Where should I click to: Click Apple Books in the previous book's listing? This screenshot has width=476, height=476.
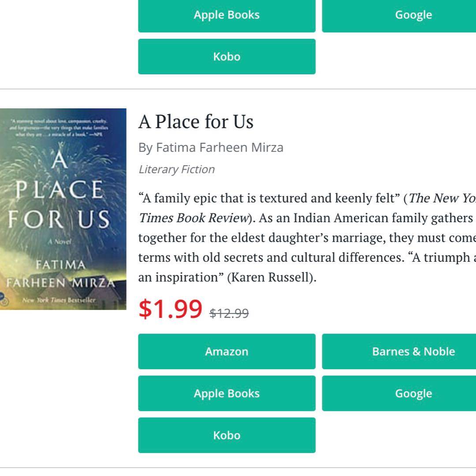tap(227, 15)
